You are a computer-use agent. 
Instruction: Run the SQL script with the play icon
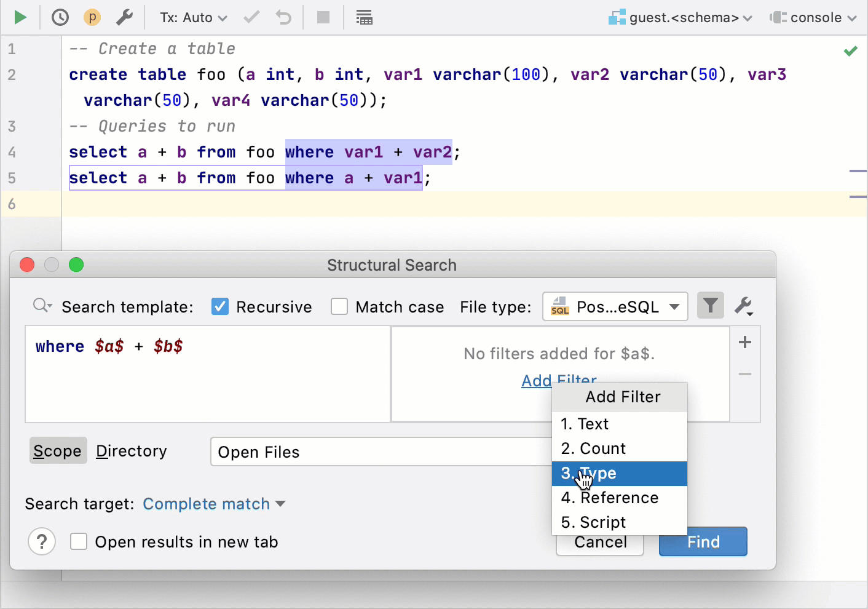[x=20, y=17]
